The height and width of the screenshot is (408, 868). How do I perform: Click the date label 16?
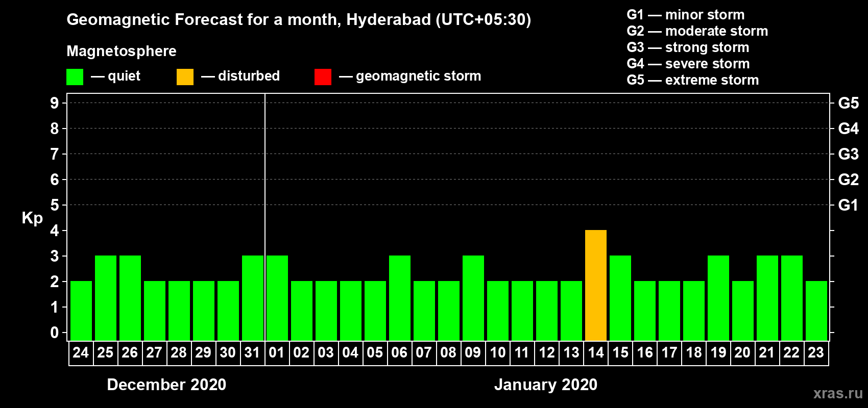click(644, 352)
